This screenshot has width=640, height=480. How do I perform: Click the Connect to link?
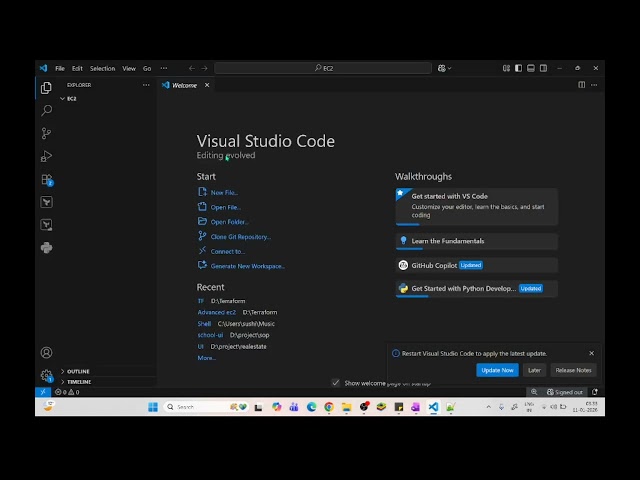tap(228, 251)
